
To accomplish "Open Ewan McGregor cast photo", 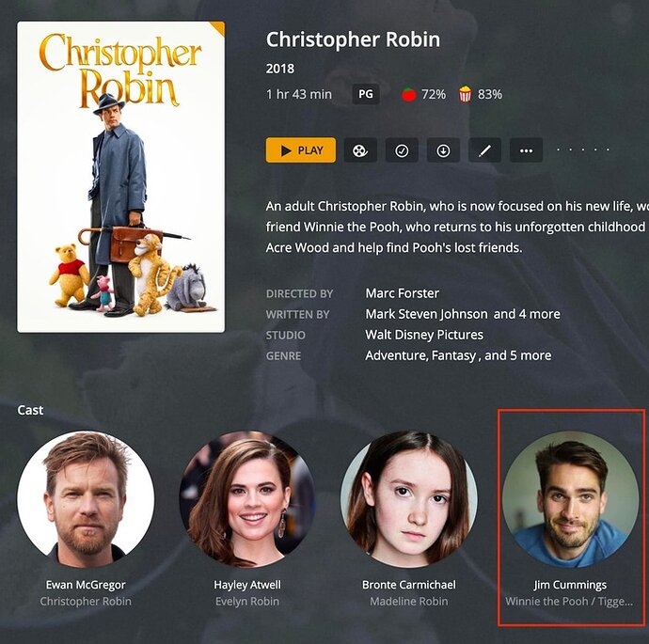I will pyautogui.click(x=86, y=499).
